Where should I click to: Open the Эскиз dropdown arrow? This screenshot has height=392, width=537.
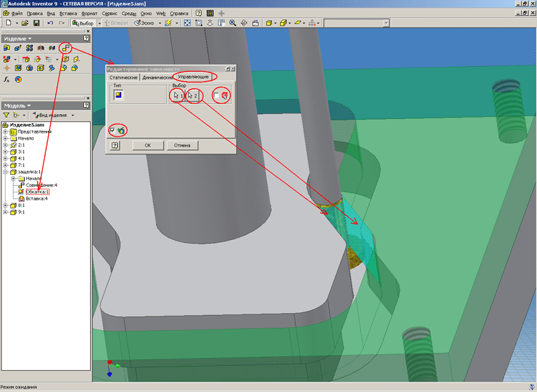(160, 23)
